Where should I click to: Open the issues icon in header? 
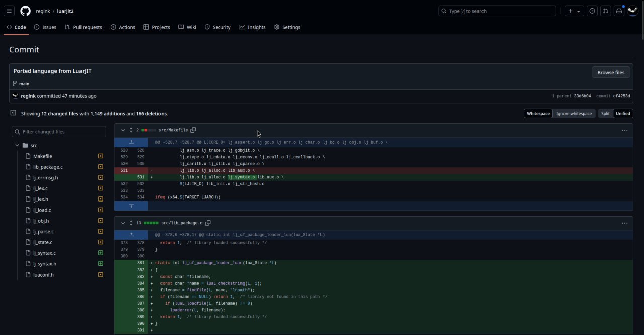click(592, 11)
